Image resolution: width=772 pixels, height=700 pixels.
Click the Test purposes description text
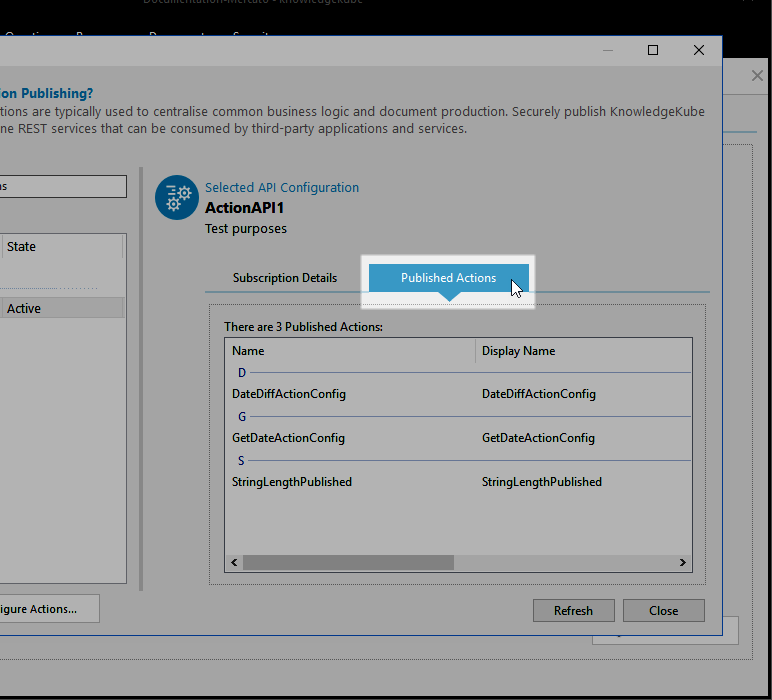click(246, 229)
